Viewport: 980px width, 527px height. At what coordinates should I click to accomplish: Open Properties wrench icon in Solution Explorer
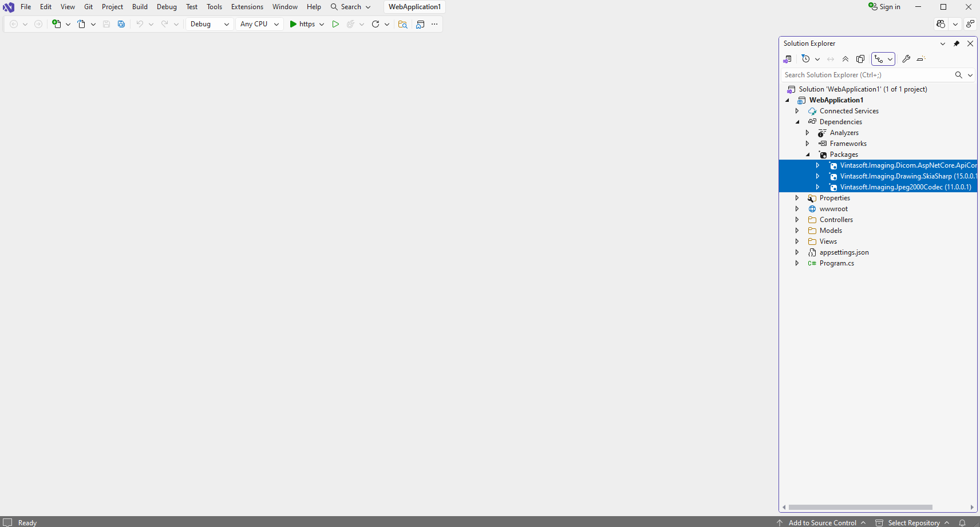click(x=906, y=59)
